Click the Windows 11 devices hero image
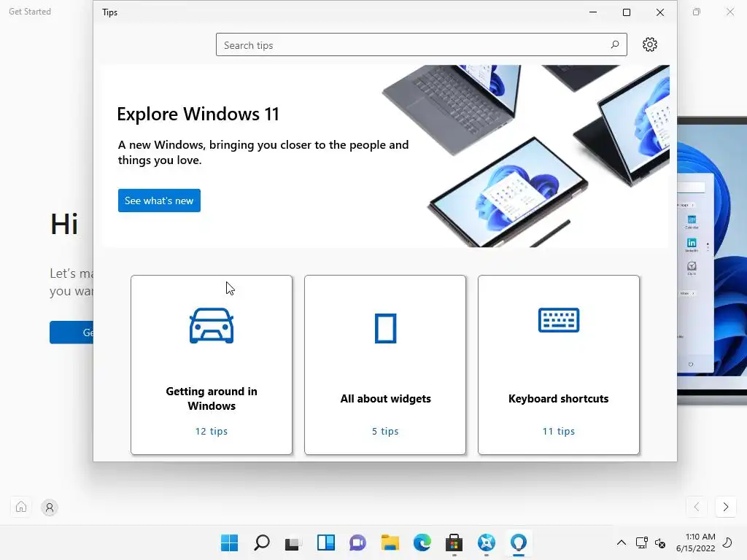 (x=527, y=156)
